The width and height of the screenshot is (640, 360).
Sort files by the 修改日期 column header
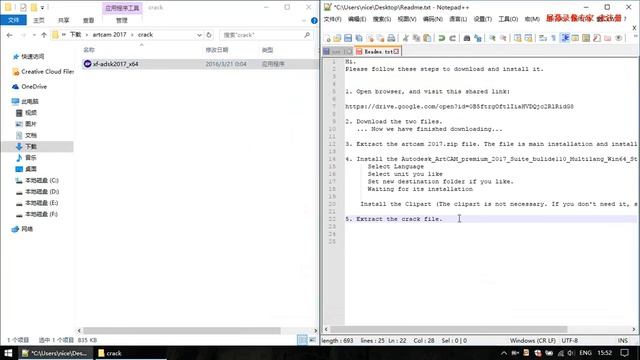pyautogui.click(x=217, y=50)
